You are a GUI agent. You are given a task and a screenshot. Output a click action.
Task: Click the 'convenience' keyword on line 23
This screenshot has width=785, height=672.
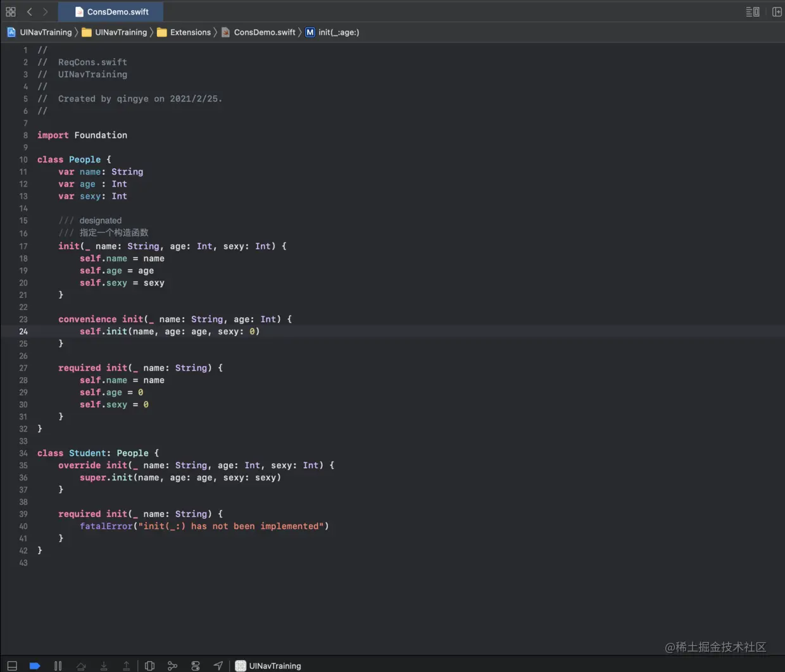(x=87, y=320)
